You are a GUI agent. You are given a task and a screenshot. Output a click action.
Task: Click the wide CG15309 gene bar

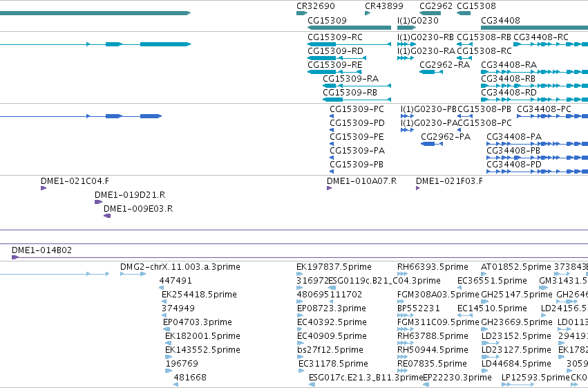click(349, 28)
